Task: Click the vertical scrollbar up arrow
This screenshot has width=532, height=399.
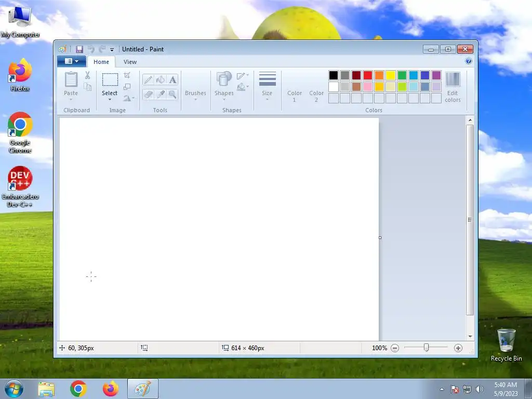Action: pyautogui.click(x=470, y=120)
